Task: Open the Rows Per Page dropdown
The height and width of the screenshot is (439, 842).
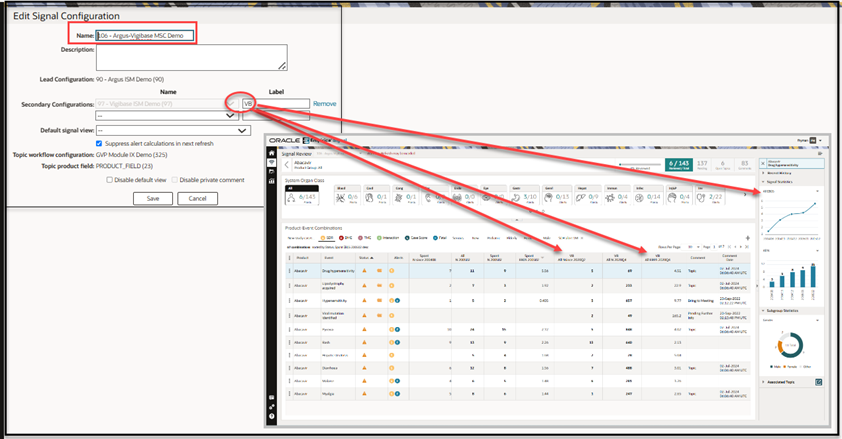Action: click(x=693, y=247)
